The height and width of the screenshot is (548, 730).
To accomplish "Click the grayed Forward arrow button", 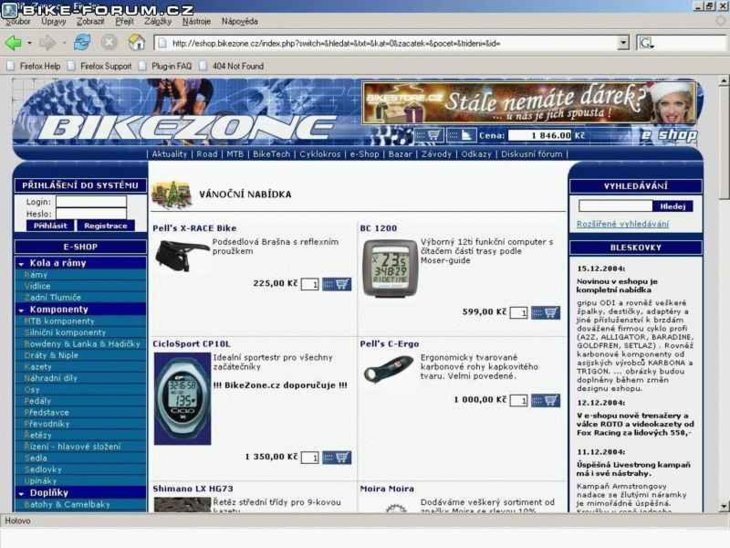I will click(47, 43).
